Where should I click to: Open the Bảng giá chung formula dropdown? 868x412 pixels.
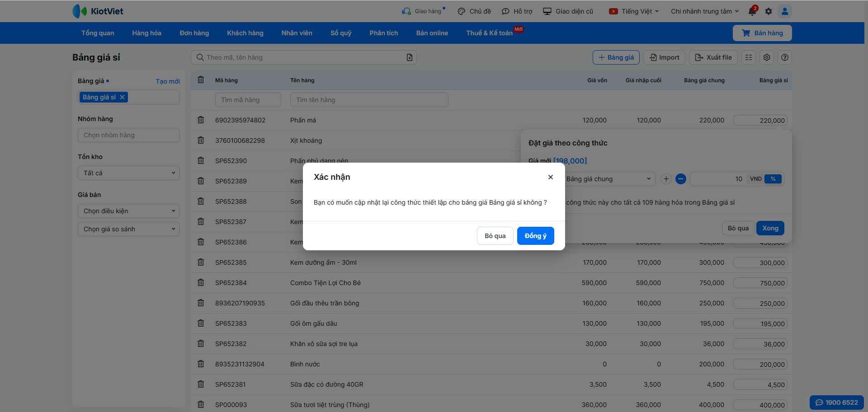click(609, 179)
